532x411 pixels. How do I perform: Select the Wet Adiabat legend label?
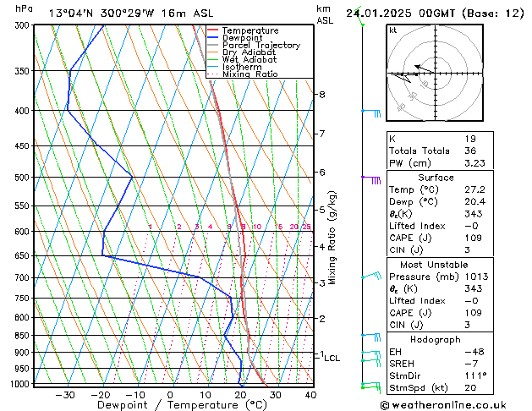point(250,59)
